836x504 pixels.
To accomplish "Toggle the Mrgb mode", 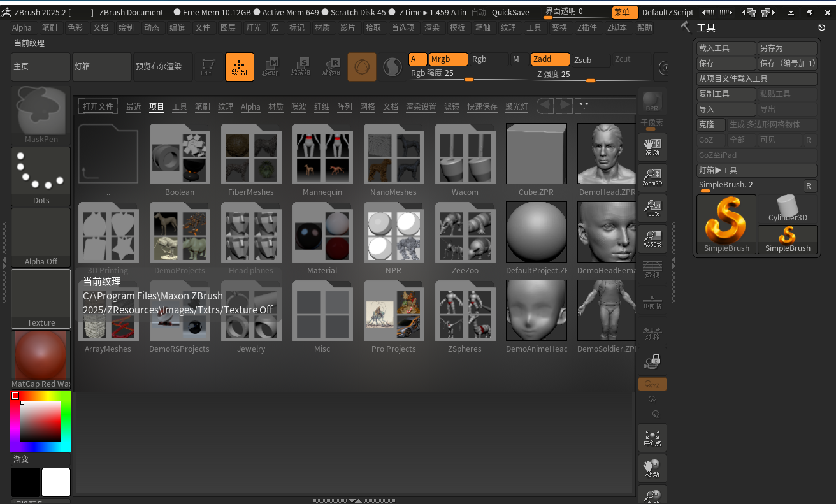I will (448, 59).
